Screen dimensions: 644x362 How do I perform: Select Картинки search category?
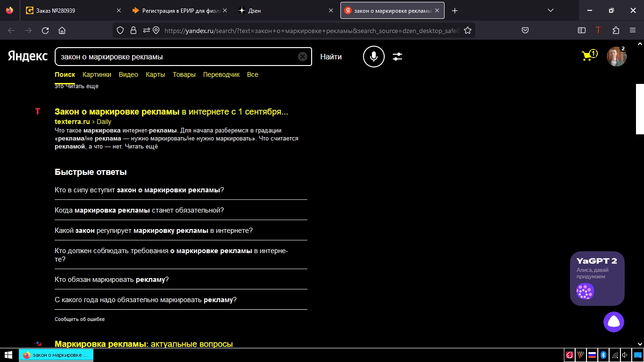pos(97,74)
